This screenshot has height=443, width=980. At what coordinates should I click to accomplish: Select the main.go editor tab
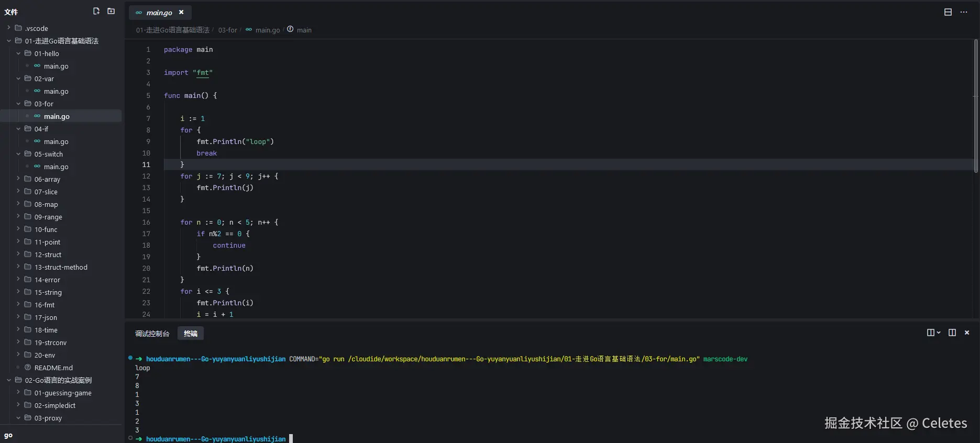tap(159, 13)
